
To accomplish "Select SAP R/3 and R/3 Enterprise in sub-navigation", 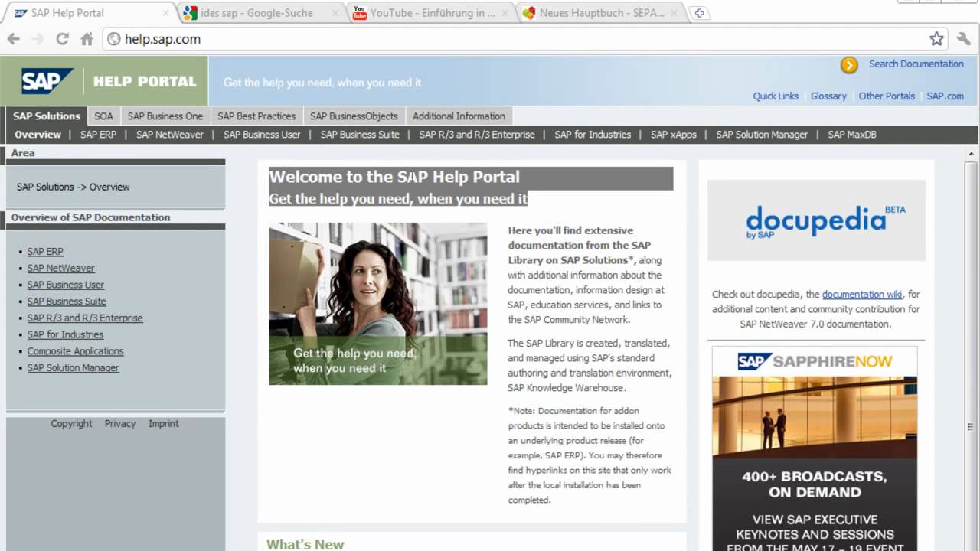I will click(x=477, y=135).
